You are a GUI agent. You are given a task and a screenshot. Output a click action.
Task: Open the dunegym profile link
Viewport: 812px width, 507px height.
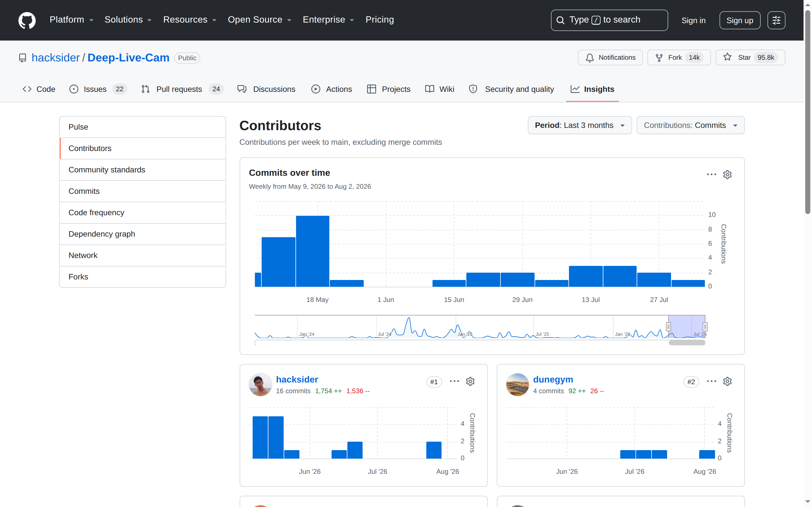click(x=553, y=379)
